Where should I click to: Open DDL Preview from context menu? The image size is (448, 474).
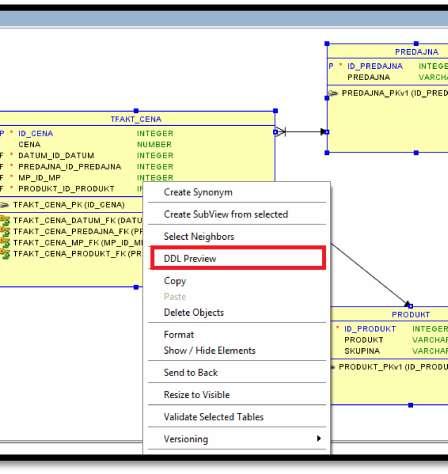238,258
